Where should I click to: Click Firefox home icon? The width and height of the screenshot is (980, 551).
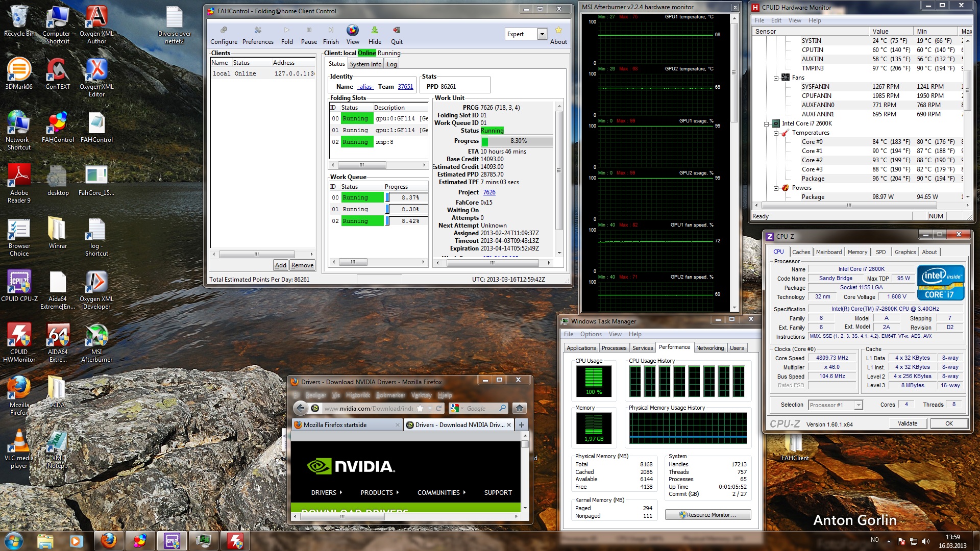click(519, 408)
